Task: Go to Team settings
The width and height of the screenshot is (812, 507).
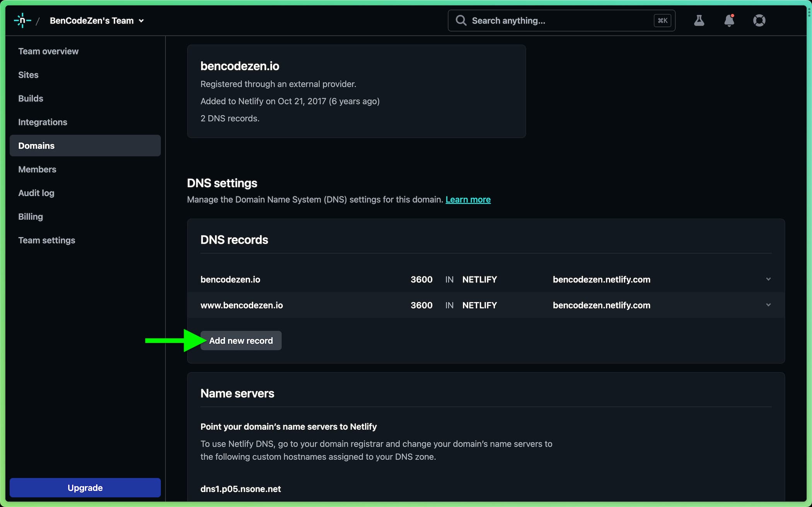Action: point(46,240)
